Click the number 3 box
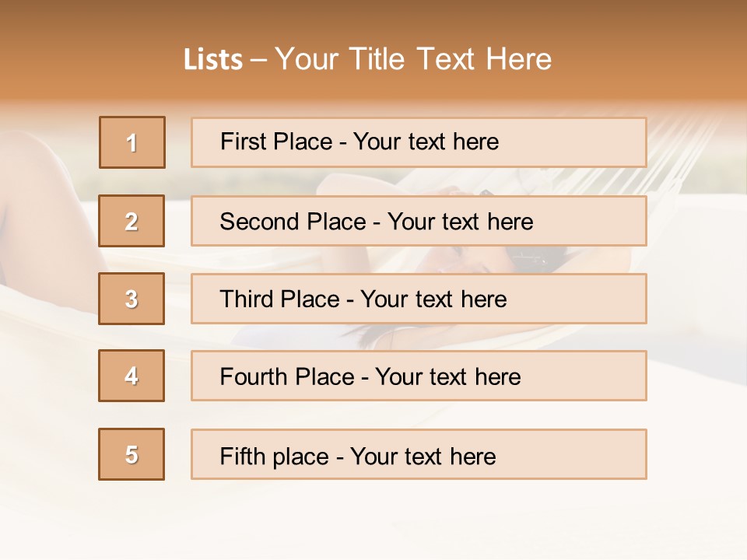The image size is (747, 560). click(132, 299)
